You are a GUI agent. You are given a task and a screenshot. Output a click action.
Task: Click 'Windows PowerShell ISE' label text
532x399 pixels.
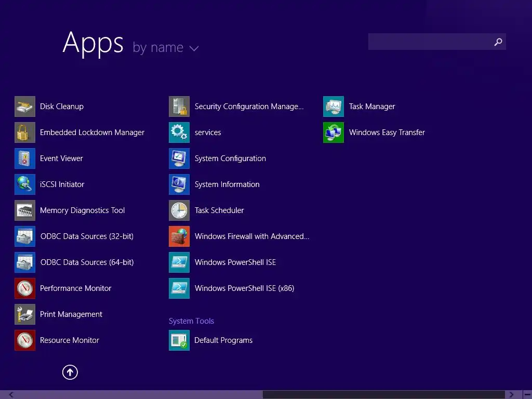[x=235, y=262]
